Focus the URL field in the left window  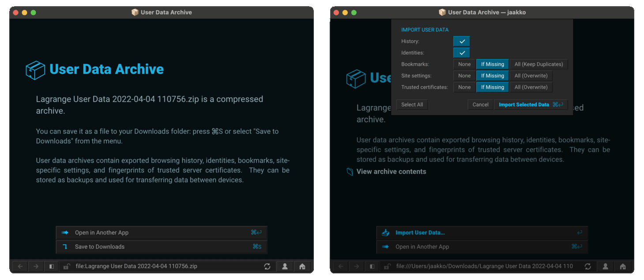point(166,266)
